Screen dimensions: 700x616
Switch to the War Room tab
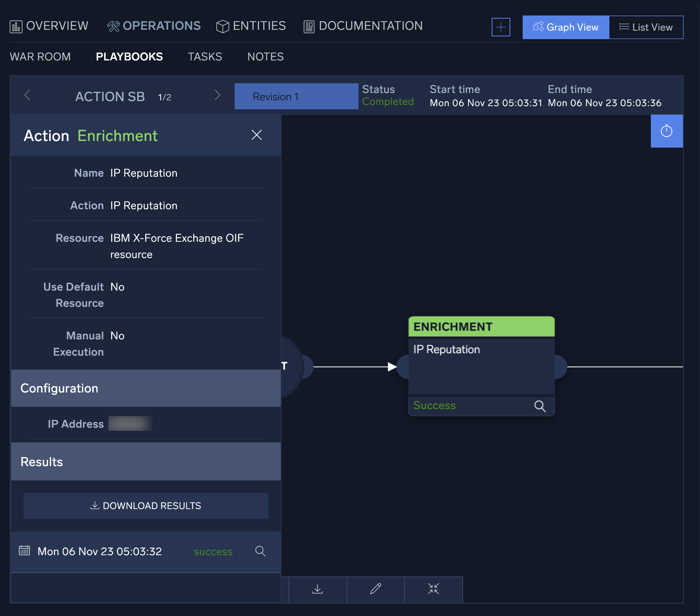40,57
